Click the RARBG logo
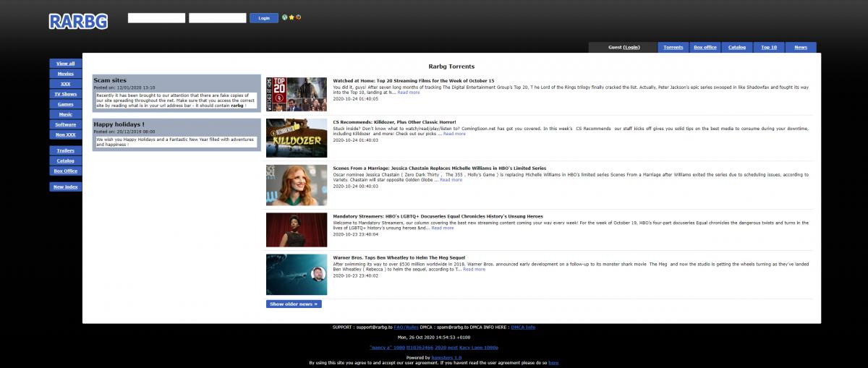The image size is (868, 368). tap(78, 22)
